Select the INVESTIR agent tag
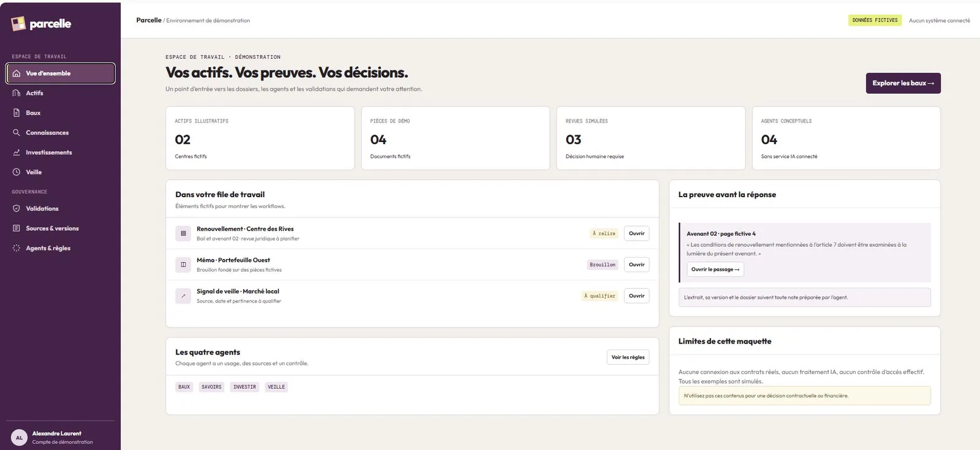Screen dimensions: 980x450 click(244, 387)
